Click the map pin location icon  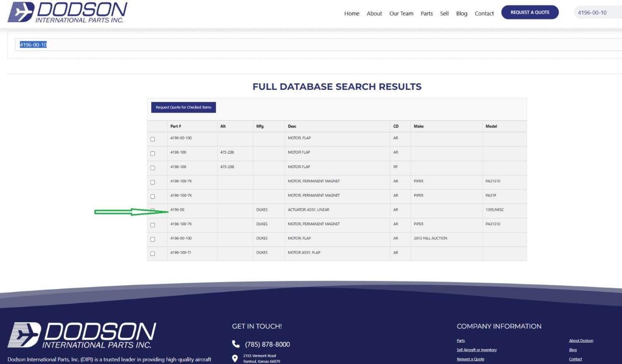235,359
